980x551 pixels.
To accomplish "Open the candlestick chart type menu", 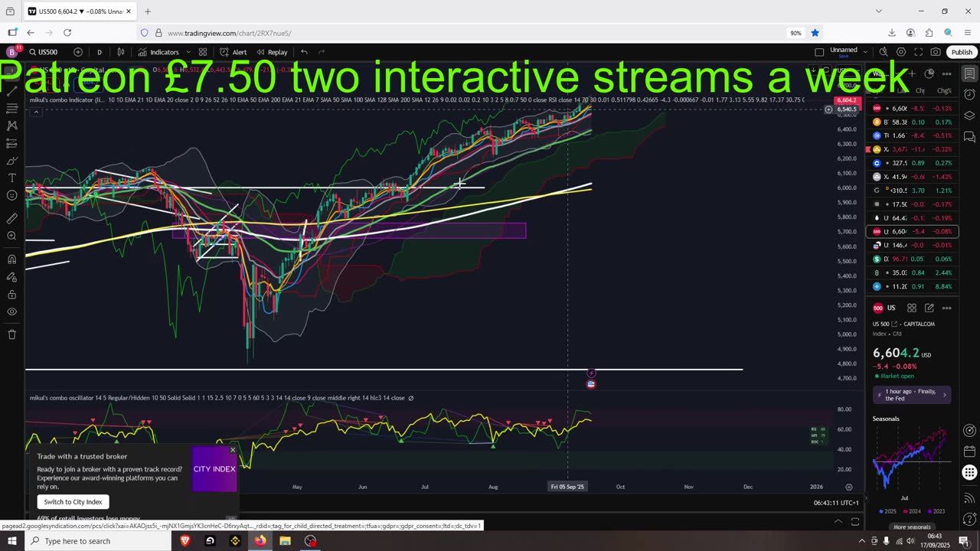I will point(121,52).
